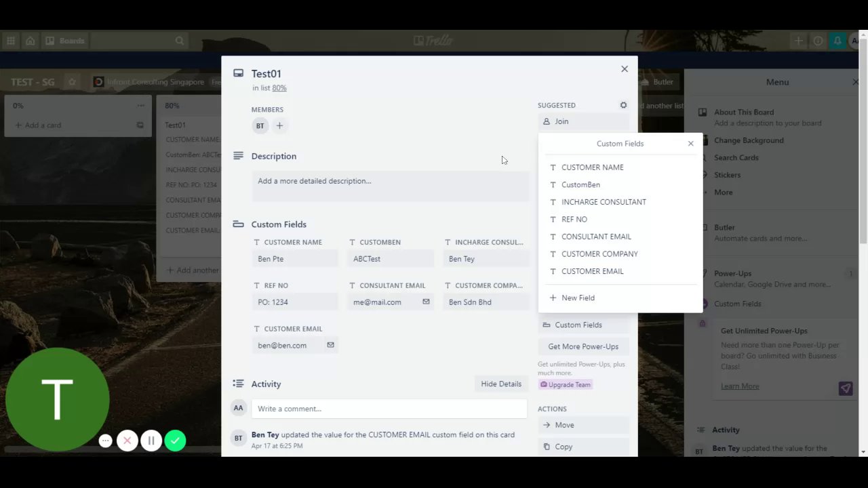Open the information icon in header
868x488 pixels.
pyautogui.click(x=818, y=41)
